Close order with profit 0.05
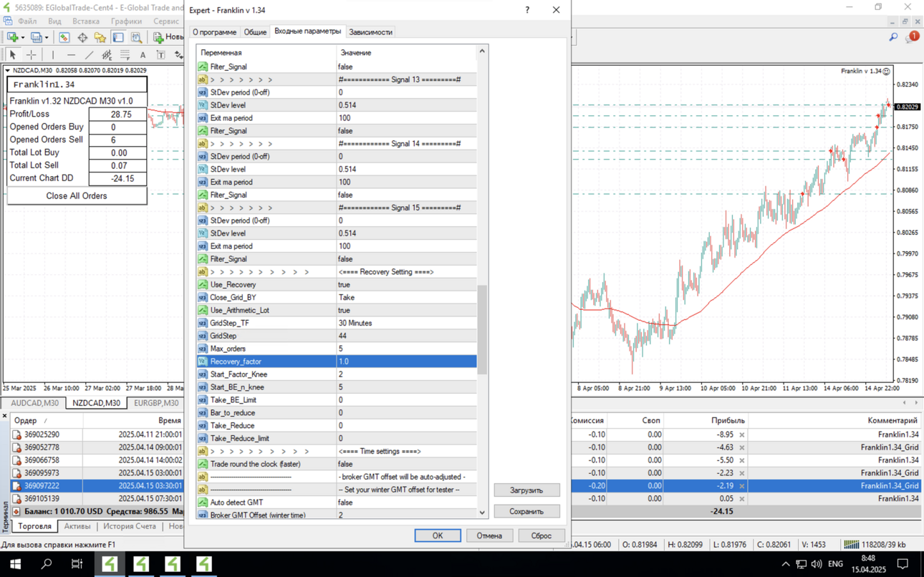 [742, 499]
